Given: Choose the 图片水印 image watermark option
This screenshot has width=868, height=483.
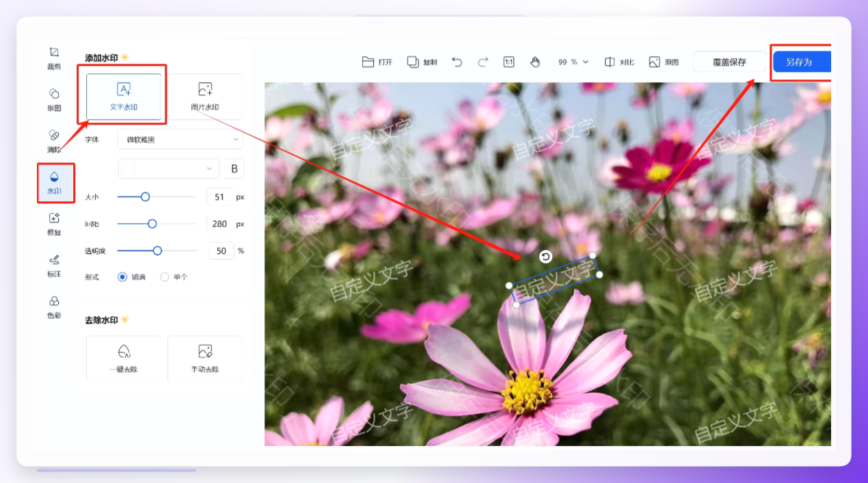Looking at the screenshot, I should click(205, 97).
